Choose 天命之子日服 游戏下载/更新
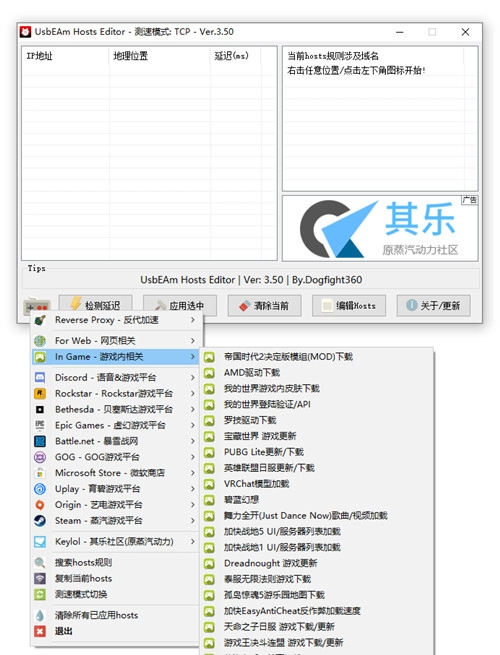The width and height of the screenshot is (500, 655). click(x=317, y=627)
